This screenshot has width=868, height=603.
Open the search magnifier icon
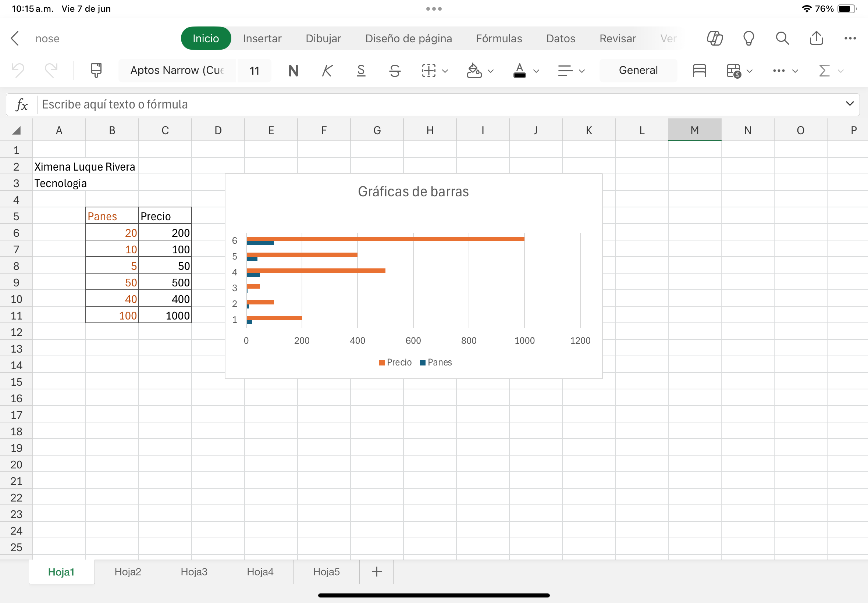click(x=782, y=38)
